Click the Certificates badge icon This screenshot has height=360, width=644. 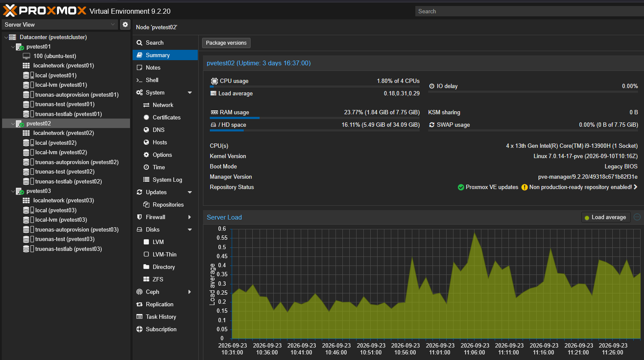click(x=146, y=118)
